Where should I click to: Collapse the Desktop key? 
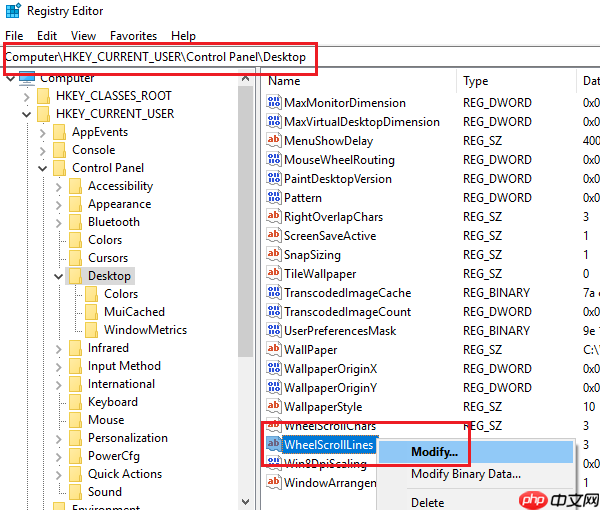coord(59,276)
